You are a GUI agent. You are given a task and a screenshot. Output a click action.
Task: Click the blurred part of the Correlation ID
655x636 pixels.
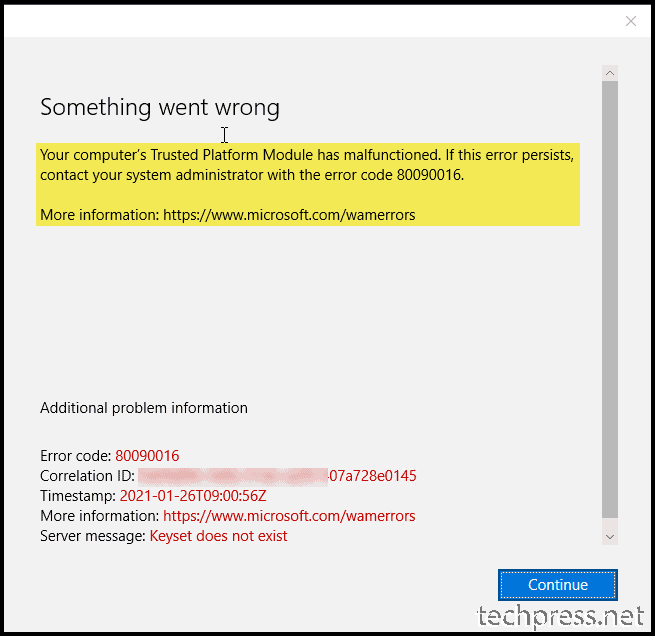[x=233, y=476]
